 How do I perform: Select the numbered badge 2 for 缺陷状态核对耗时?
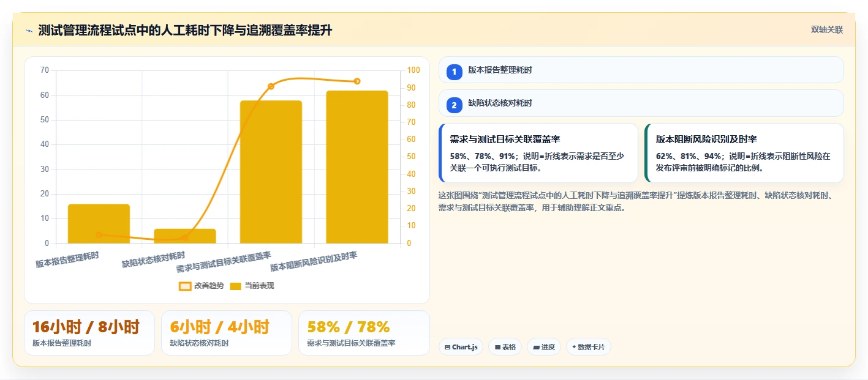[x=454, y=105]
